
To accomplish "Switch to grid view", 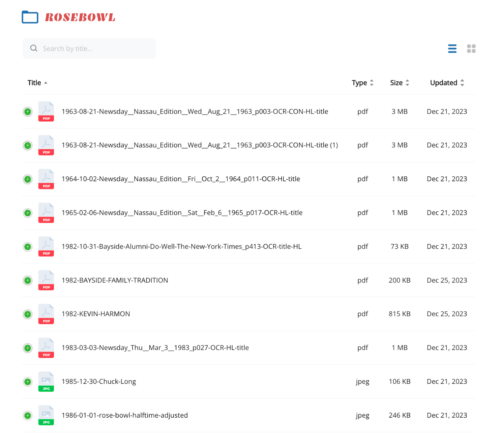I will 471,48.
